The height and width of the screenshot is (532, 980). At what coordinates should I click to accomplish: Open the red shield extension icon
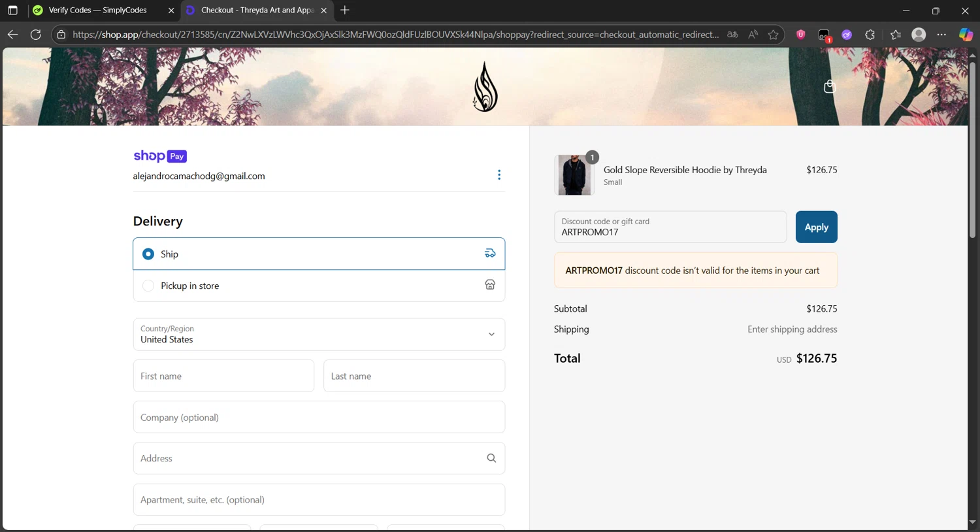800,35
